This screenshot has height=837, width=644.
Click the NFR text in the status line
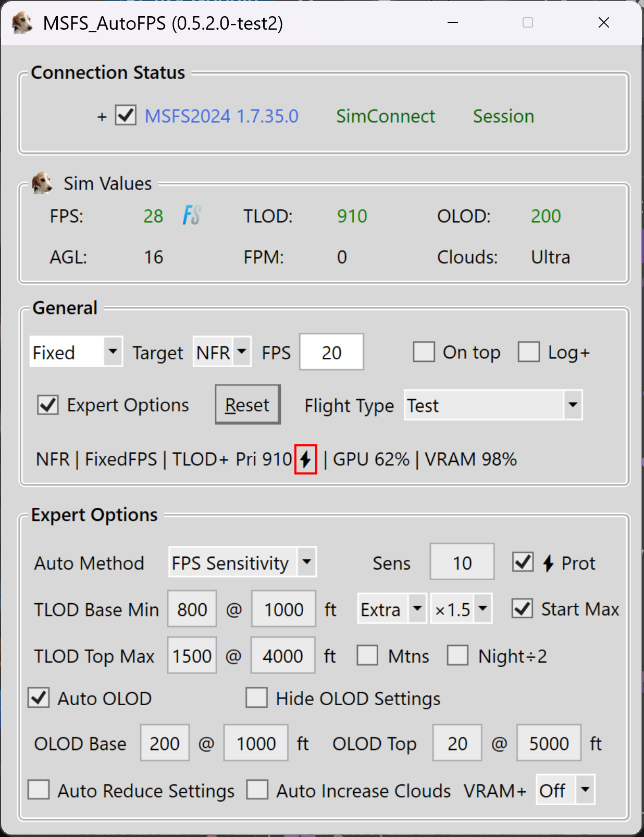click(53, 459)
